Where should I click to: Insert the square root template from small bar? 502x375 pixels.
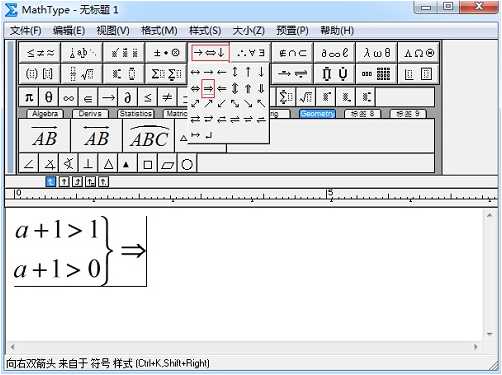pyautogui.click(x=306, y=97)
